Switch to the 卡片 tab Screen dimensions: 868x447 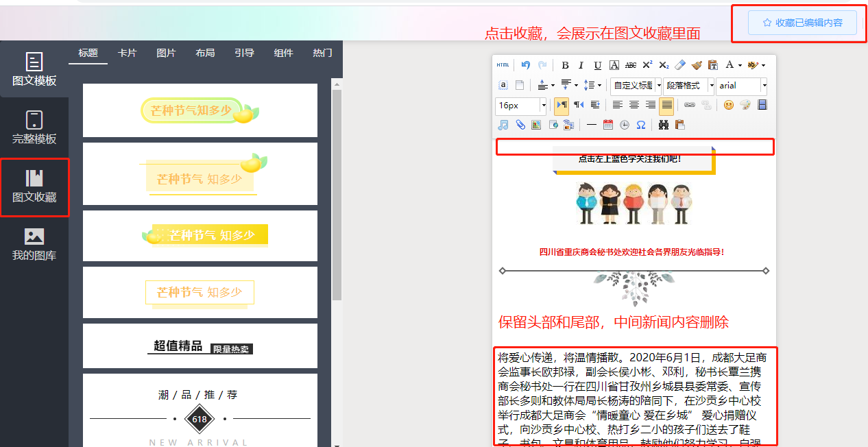127,53
